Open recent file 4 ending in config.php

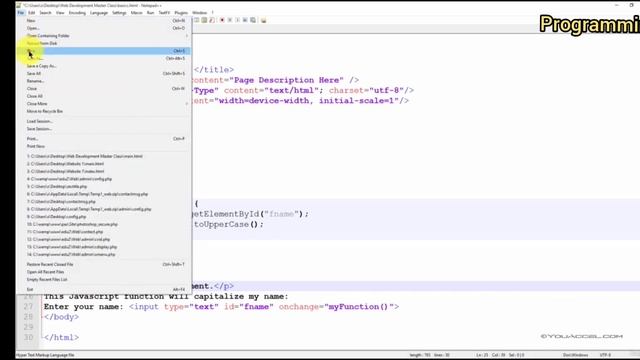tap(104, 179)
